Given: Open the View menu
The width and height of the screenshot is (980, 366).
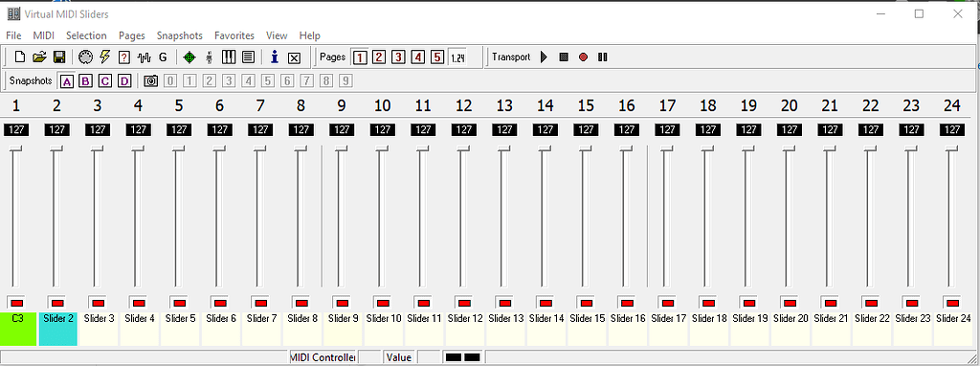Looking at the screenshot, I should pos(277,35).
